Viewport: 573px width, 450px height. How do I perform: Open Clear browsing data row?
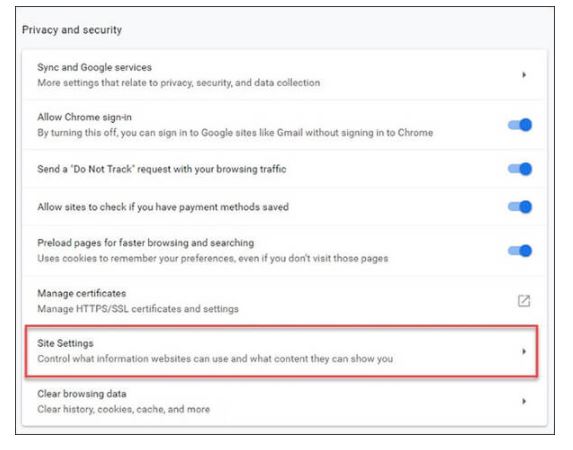click(x=284, y=401)
